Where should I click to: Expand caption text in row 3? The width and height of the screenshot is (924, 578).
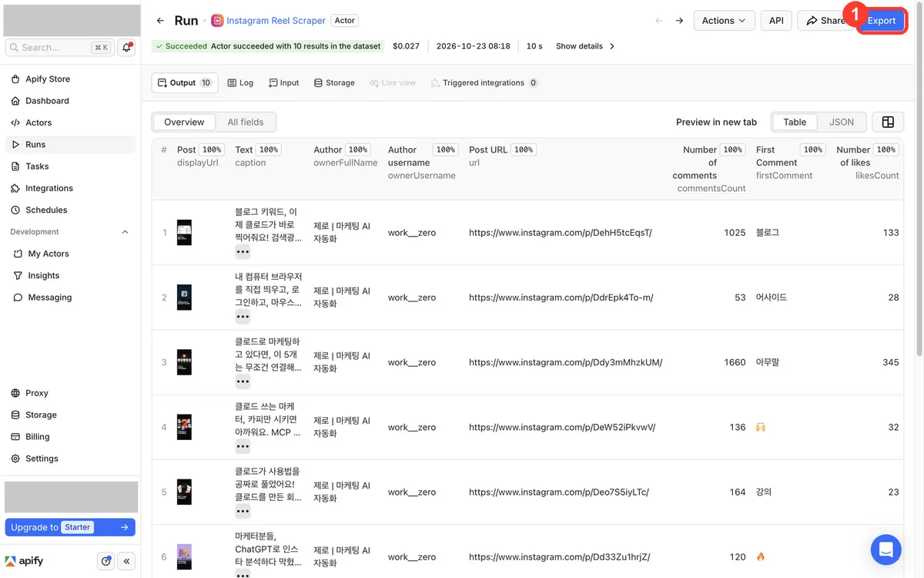tap(243, 381)
